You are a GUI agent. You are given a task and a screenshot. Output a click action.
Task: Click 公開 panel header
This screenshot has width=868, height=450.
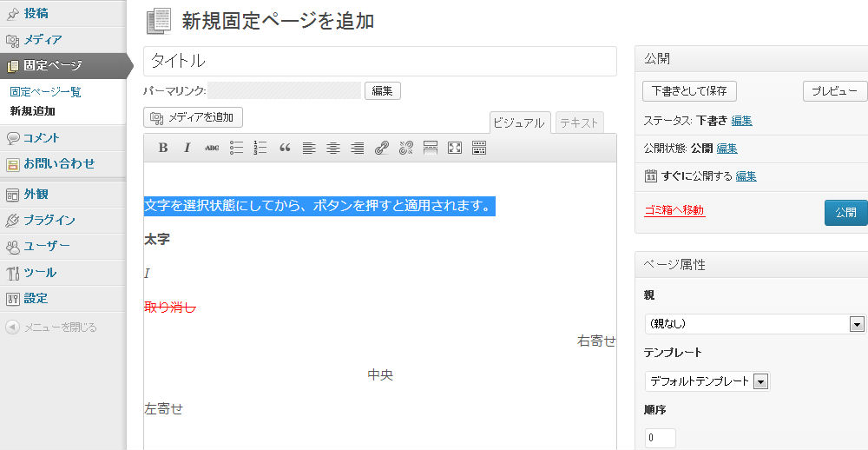751,59
